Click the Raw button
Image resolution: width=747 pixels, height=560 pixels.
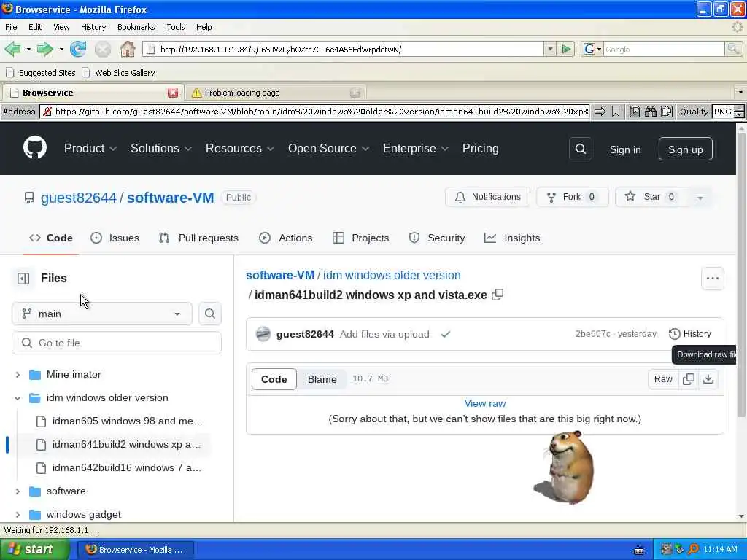[x=663, y=379]
